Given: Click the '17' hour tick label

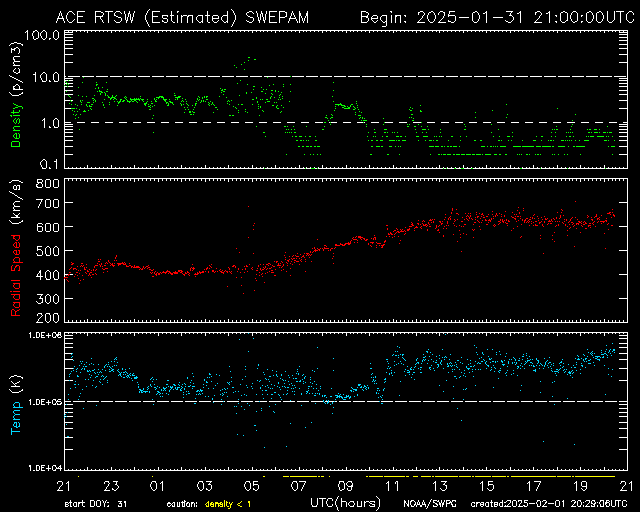Looking at the screenshot, I should coord(533,486).
